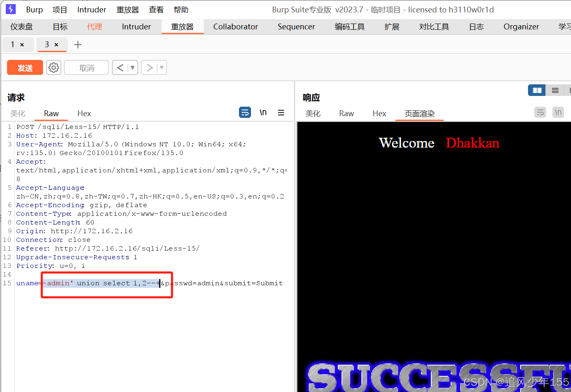Open the Burp menu
Screen dimensions: 571x392
(x=34, y=10)
